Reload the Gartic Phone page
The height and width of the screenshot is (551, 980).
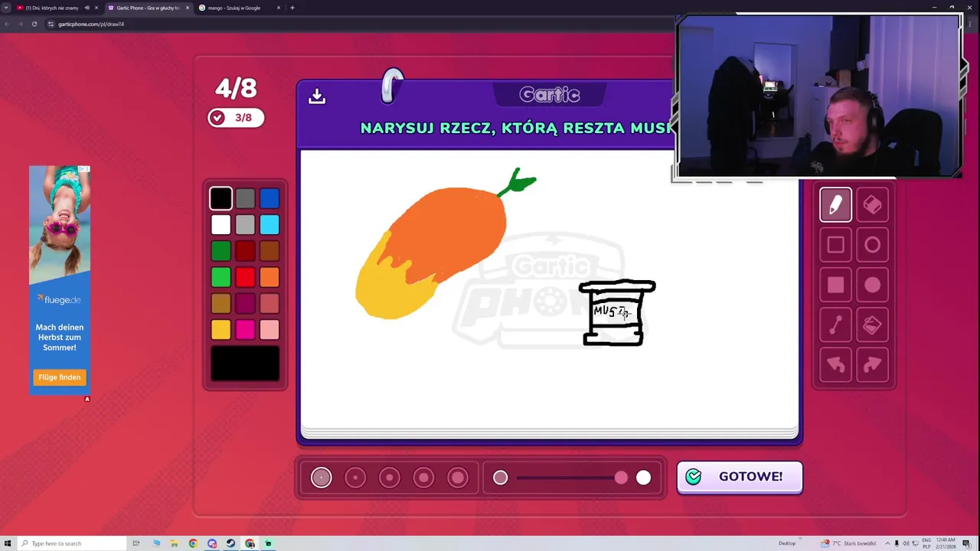34,24
